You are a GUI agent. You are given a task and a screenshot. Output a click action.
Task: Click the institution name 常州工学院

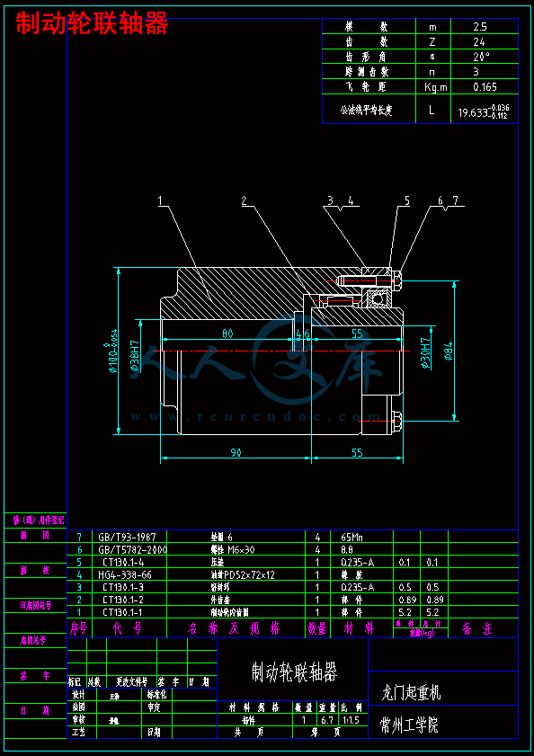(x=410, y=725)
